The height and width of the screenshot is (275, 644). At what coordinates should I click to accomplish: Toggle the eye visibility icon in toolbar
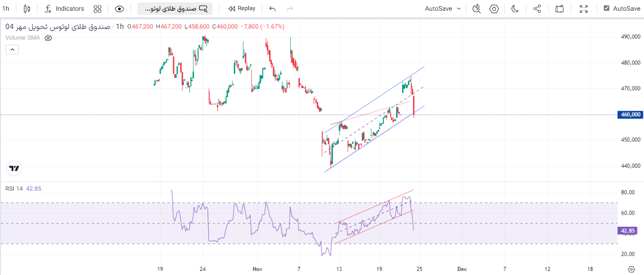click(120, 9)
